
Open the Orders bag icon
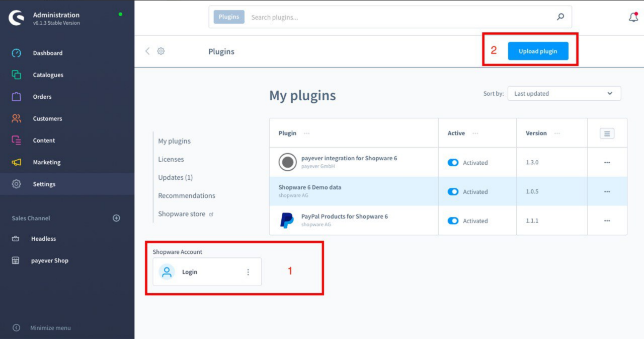coord(16,96)
